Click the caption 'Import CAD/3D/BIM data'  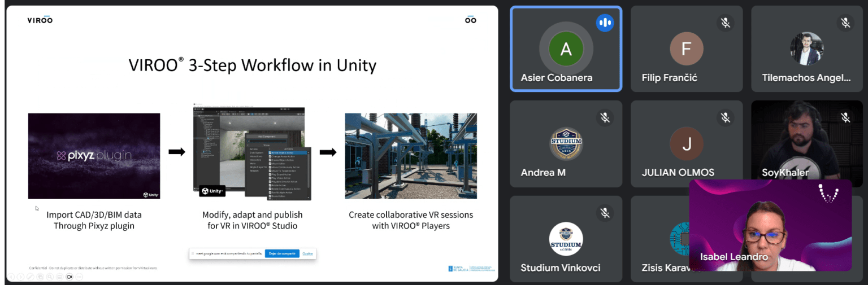click(x=94, y=214)
